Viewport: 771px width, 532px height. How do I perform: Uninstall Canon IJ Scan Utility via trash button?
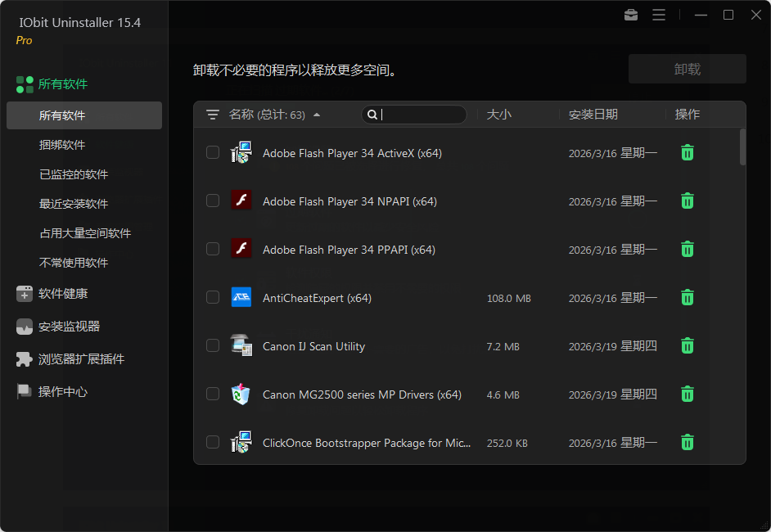click(687, 346)
